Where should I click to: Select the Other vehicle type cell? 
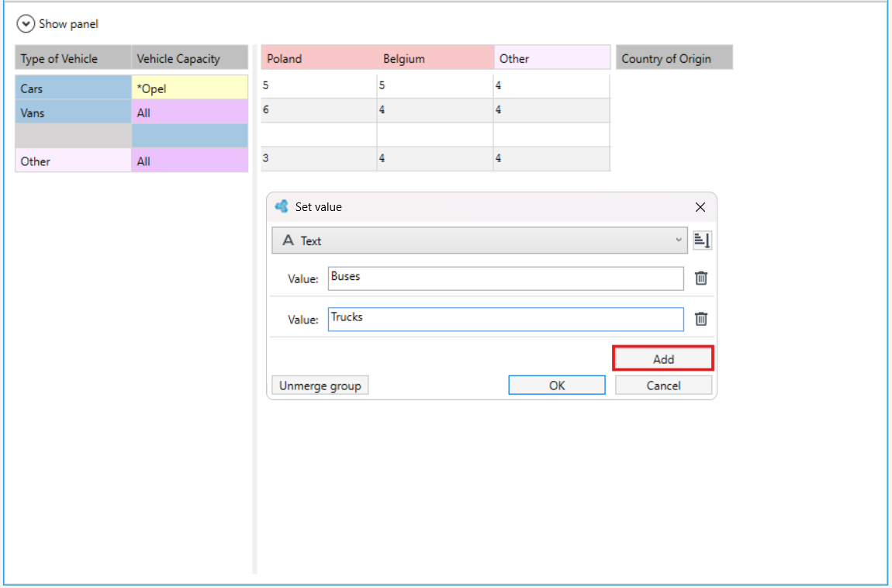tap(74, 161)
